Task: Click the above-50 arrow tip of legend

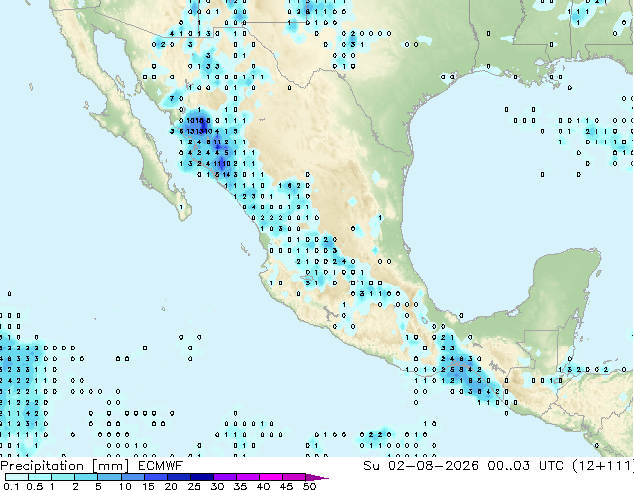Action: (x=317, y=477)
